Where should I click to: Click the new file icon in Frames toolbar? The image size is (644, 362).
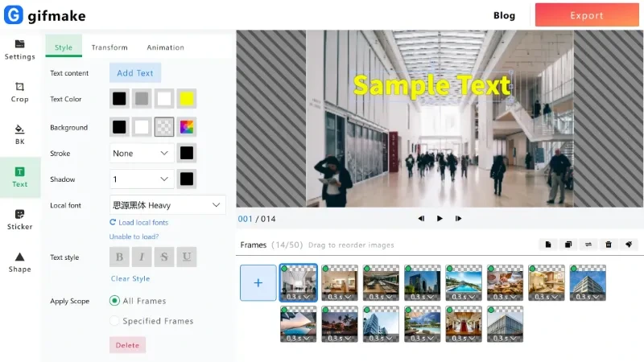click(548, 245)
